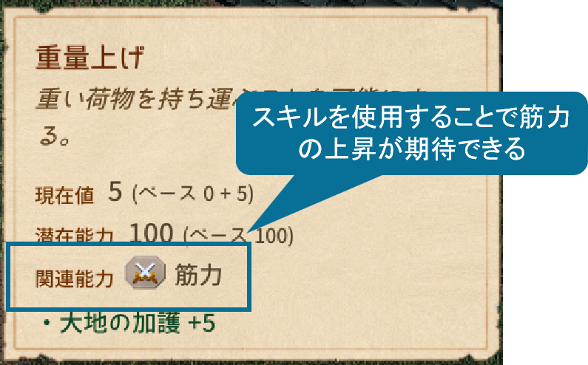Click the (ベース 0 + 5) breakdown text
588x365 pixels.
[193, 194]
